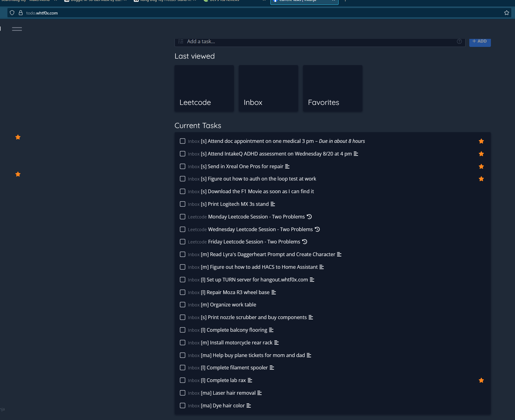This screenshot has width=515, height=420.
Task: Click description icon on Xreal One Pros task
Action: (x=287, y=167)
